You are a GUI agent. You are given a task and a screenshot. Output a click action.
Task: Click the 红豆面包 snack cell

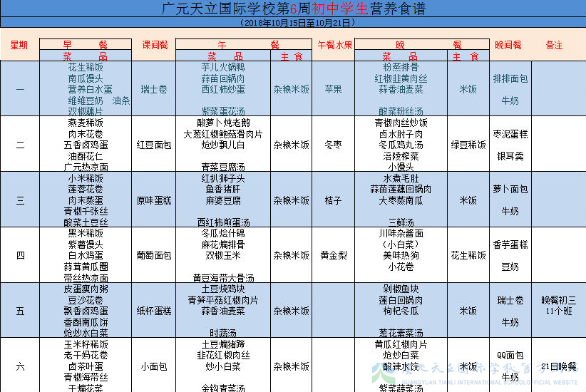click(x=155, y=145)
